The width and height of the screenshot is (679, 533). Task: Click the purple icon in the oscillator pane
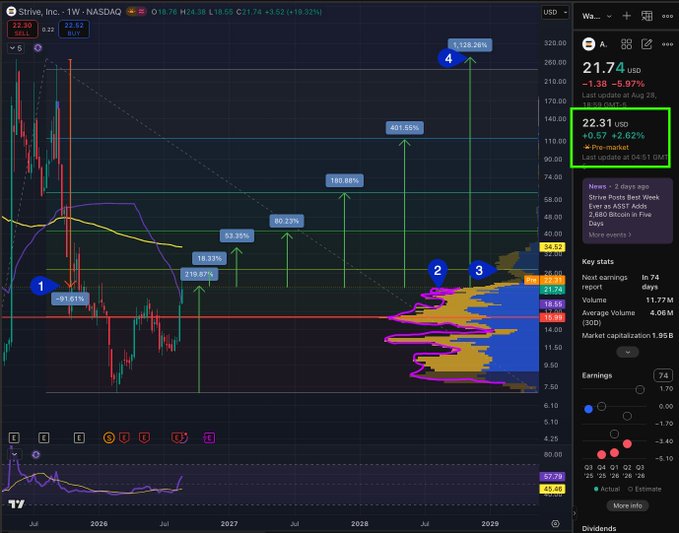point(36,454)
